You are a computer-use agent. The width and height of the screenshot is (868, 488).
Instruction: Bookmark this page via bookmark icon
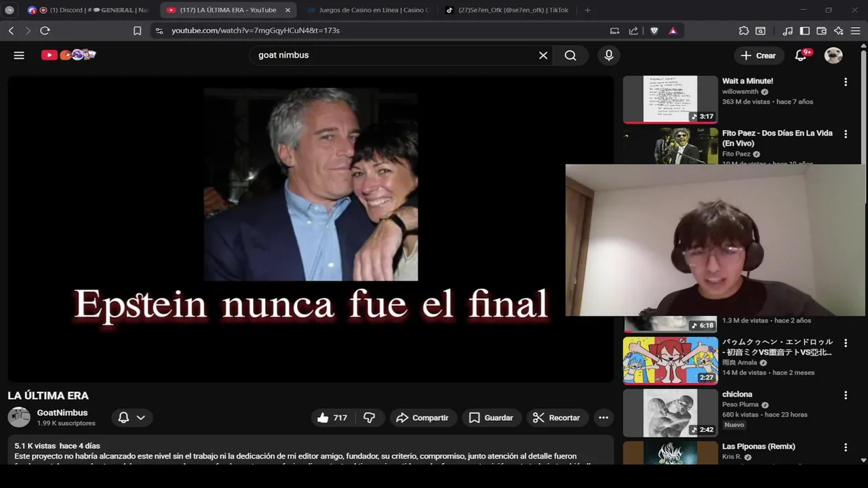click(137, 30)
